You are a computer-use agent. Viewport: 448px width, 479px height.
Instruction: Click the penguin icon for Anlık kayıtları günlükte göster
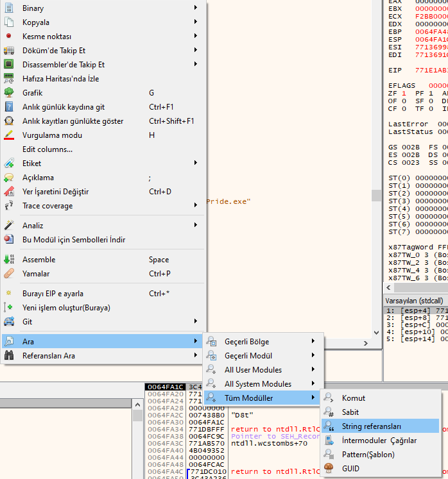coord(9,121)
